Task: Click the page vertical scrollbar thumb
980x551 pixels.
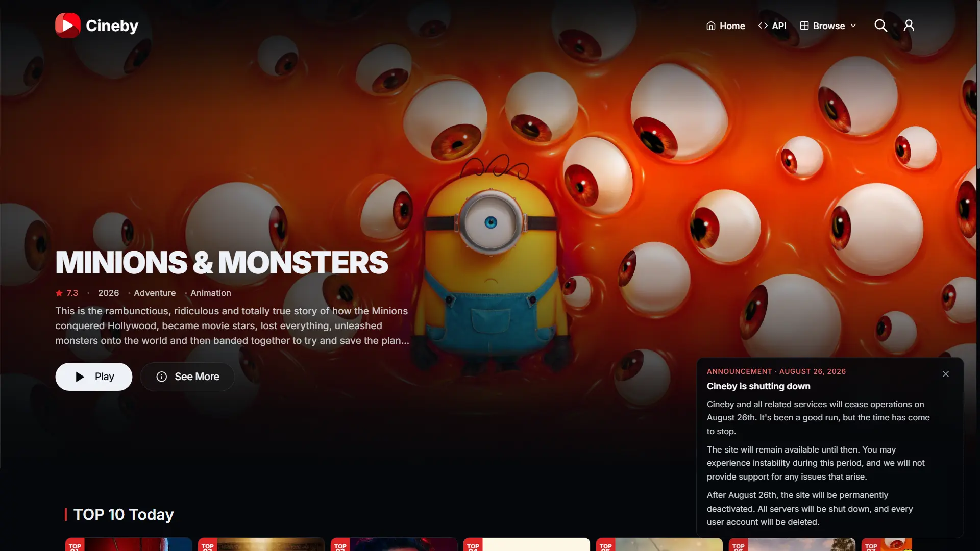Action: click(978, 84)
